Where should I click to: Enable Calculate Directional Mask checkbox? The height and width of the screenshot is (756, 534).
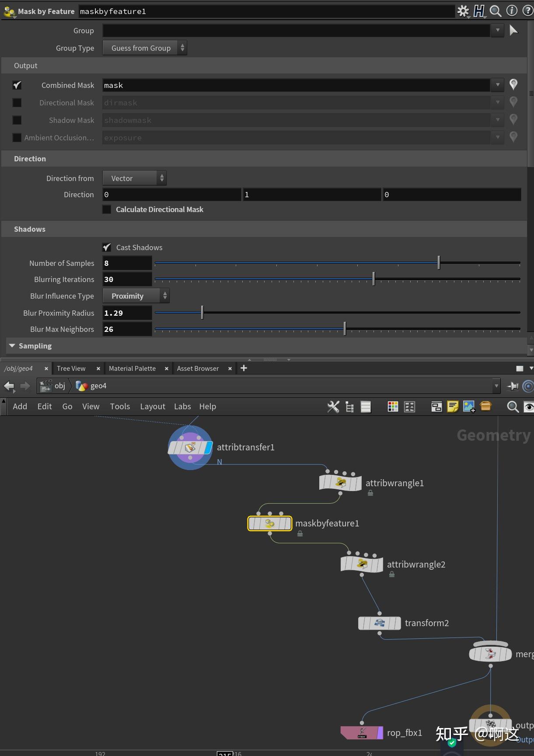[107, 209]
